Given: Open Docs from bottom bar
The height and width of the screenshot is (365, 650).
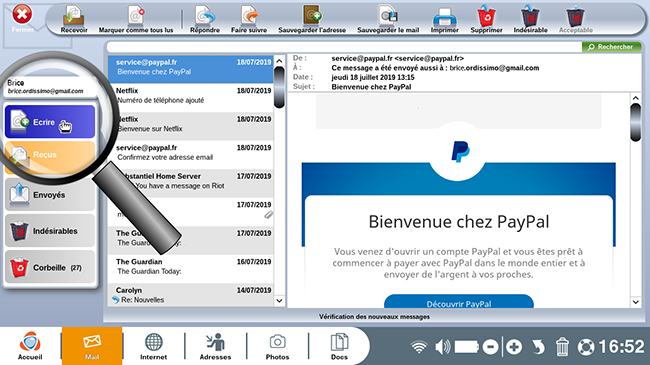Looking at the screenshot, I should click(339, 346).
